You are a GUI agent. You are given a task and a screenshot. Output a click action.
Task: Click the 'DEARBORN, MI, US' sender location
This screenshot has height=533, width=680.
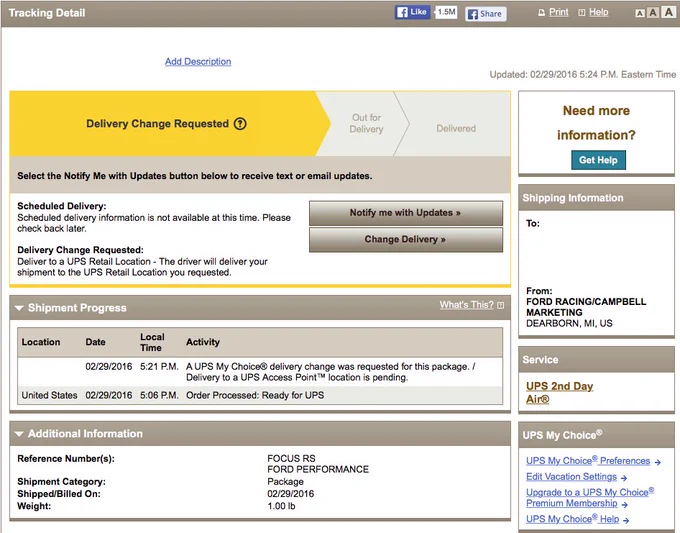(569, 324)
